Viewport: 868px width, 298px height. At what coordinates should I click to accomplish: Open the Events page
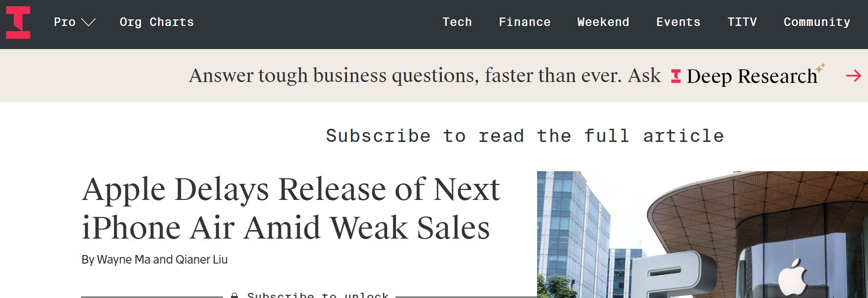(x=678, y=22)
